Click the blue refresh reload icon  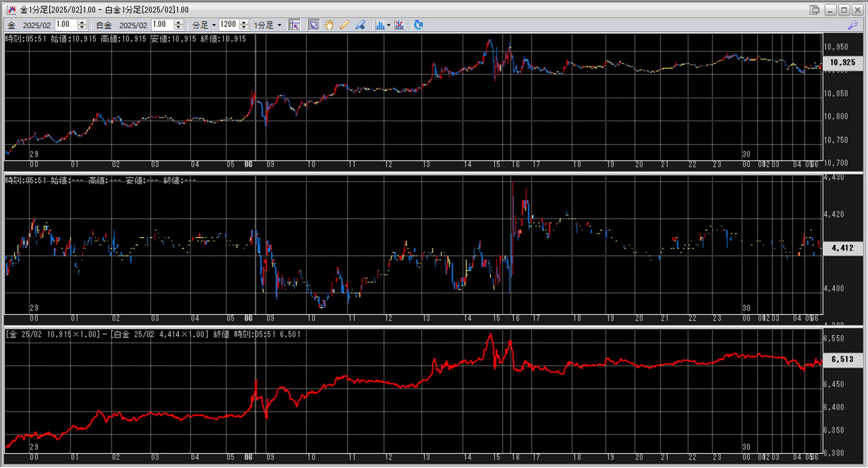(418, 25)
